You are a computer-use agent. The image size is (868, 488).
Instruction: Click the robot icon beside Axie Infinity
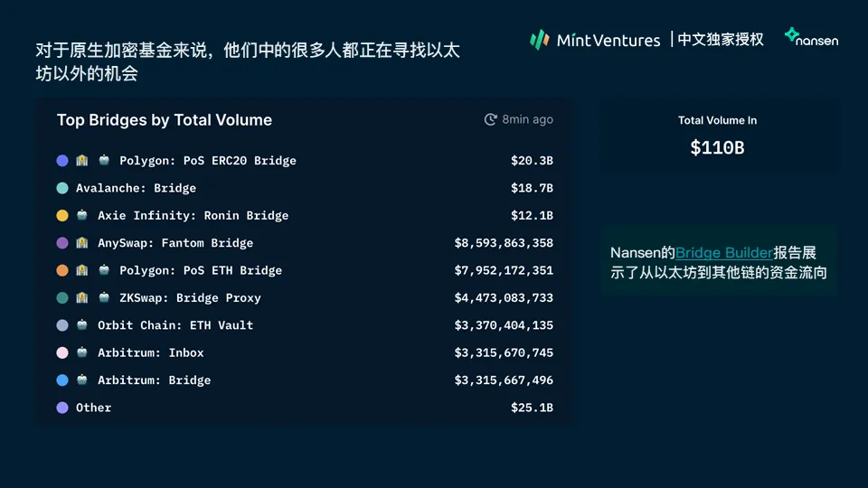coord(83,215)
